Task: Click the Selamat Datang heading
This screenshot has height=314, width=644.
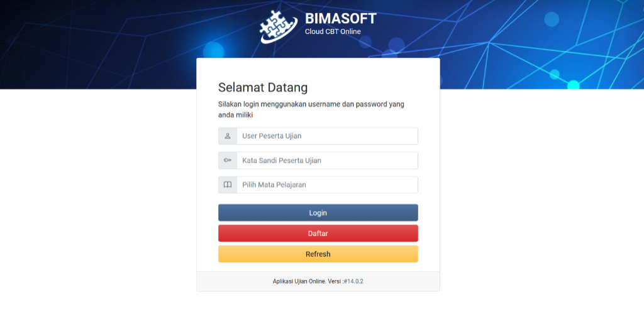Action: point(263,87)
